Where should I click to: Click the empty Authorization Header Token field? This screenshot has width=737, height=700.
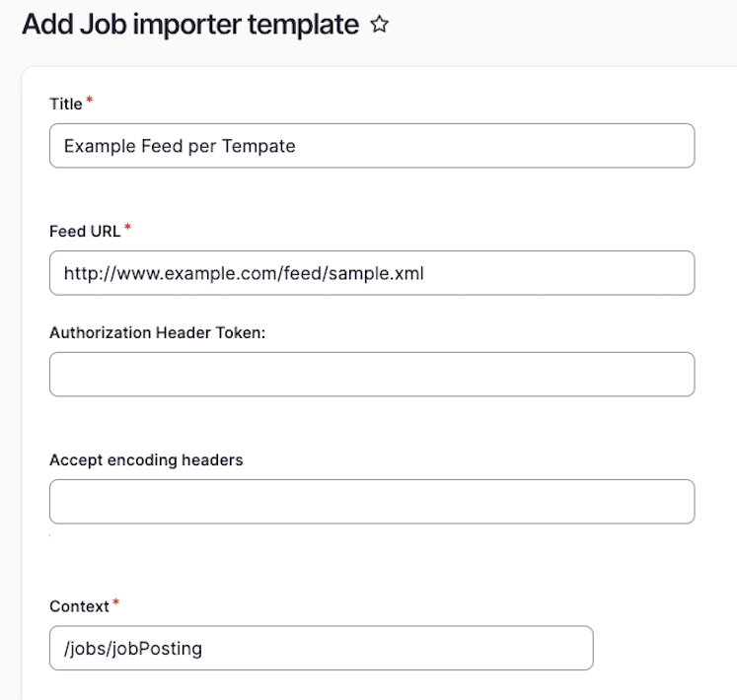[x=372, y=375]
